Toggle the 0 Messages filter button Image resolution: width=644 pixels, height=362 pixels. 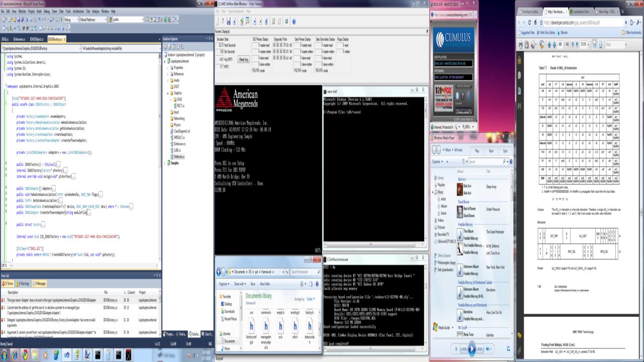click(39, 284)
